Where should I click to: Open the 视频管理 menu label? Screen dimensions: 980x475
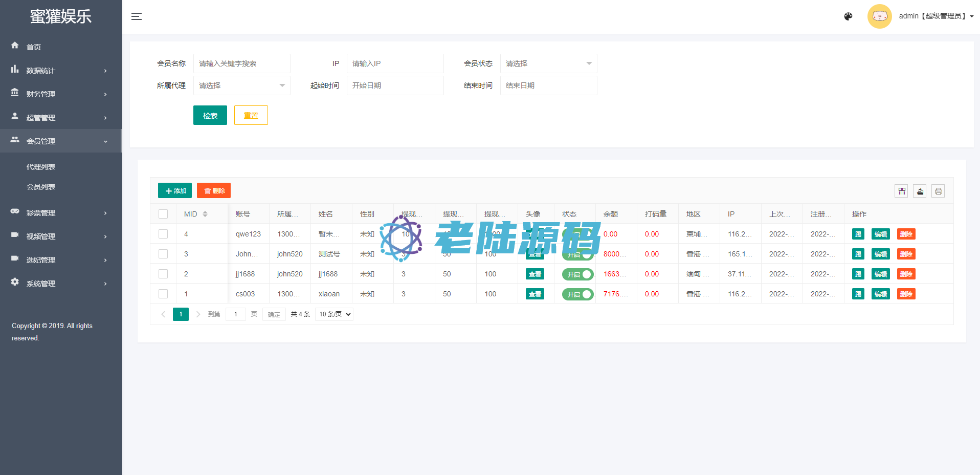pyautogui.click(x=41, y=236)
